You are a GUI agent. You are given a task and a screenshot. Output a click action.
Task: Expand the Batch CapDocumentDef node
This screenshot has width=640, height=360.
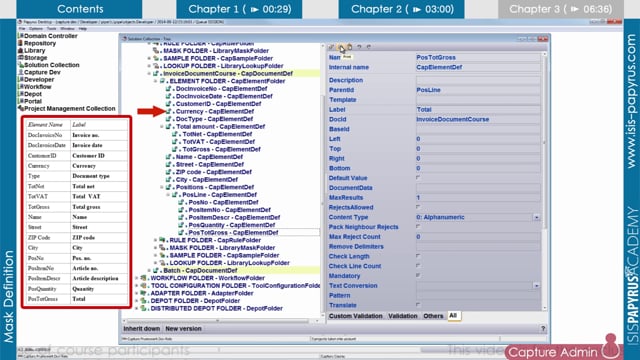[x=149, y=271]
